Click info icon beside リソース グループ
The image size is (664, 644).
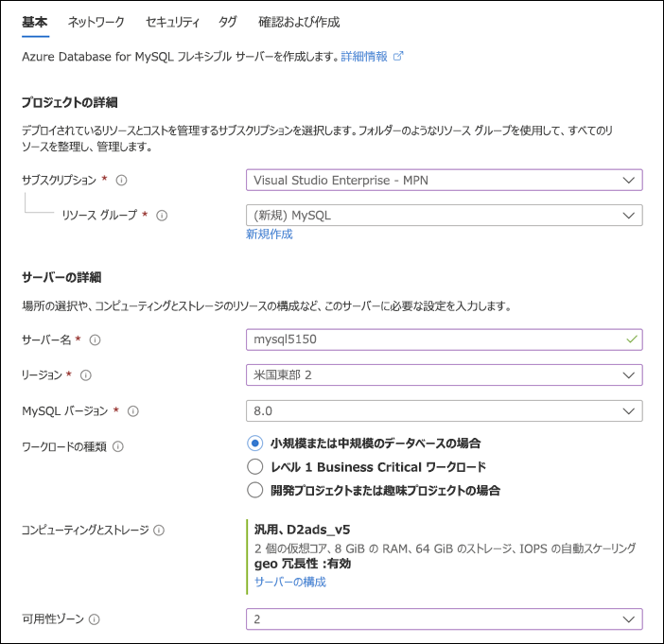tap(162, 216)
